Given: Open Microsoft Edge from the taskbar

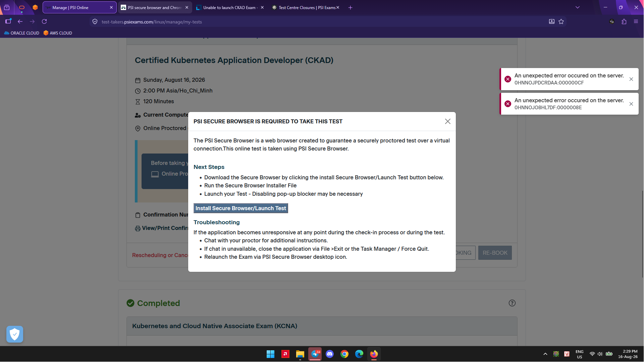Looking at the screenshot, I should click(x=359, y=354).
